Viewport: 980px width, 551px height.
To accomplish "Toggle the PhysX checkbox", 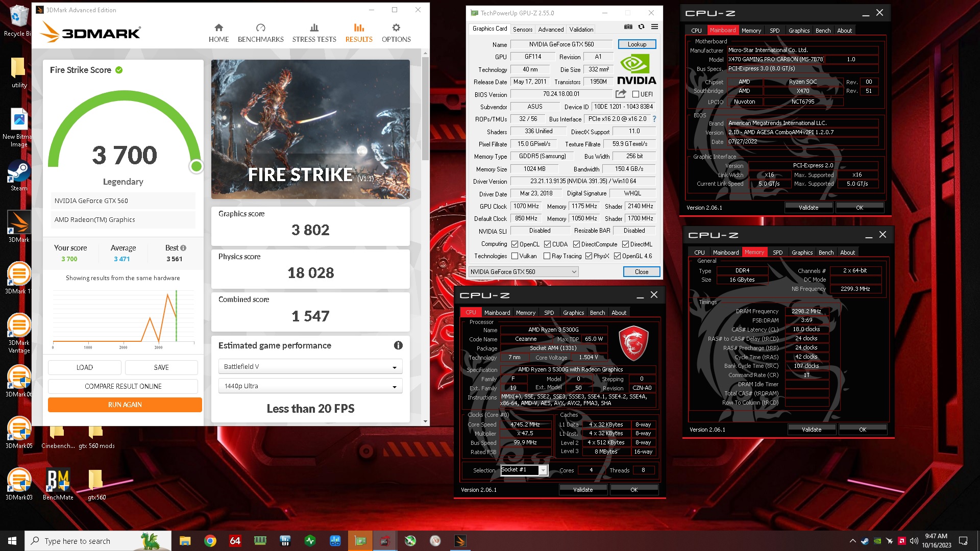I will click(x=589, y=256).
